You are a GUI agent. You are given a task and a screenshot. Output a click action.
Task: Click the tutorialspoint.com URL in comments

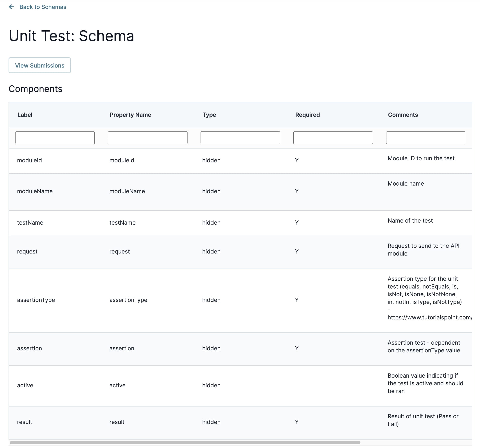pos(430,318)
